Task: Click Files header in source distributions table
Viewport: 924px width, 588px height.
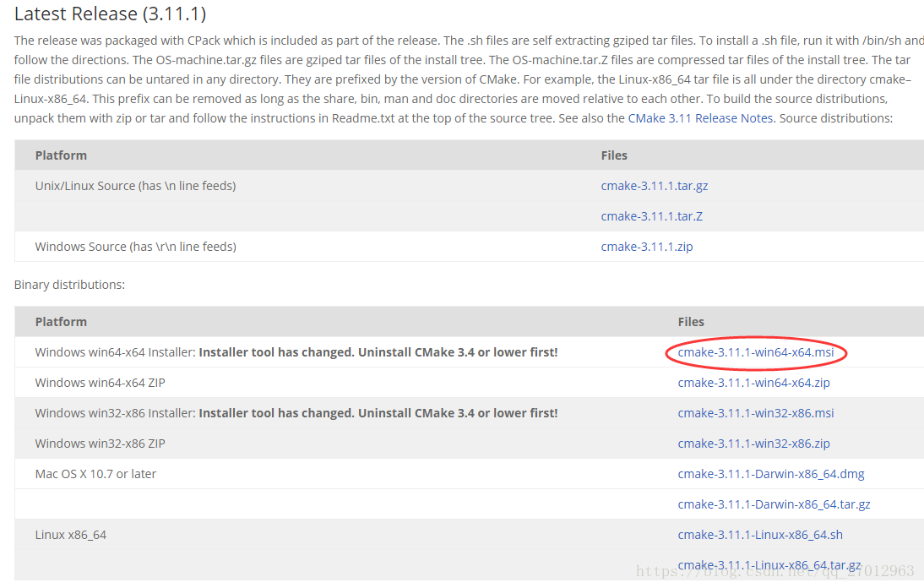Action: point(614,155)
